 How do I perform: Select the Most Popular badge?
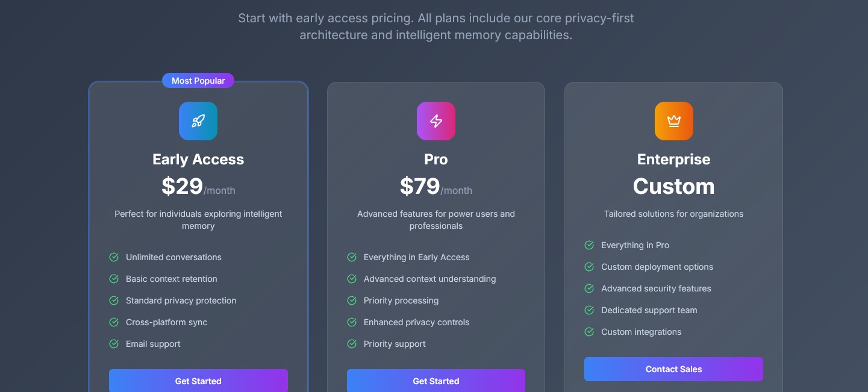point(198,81)
